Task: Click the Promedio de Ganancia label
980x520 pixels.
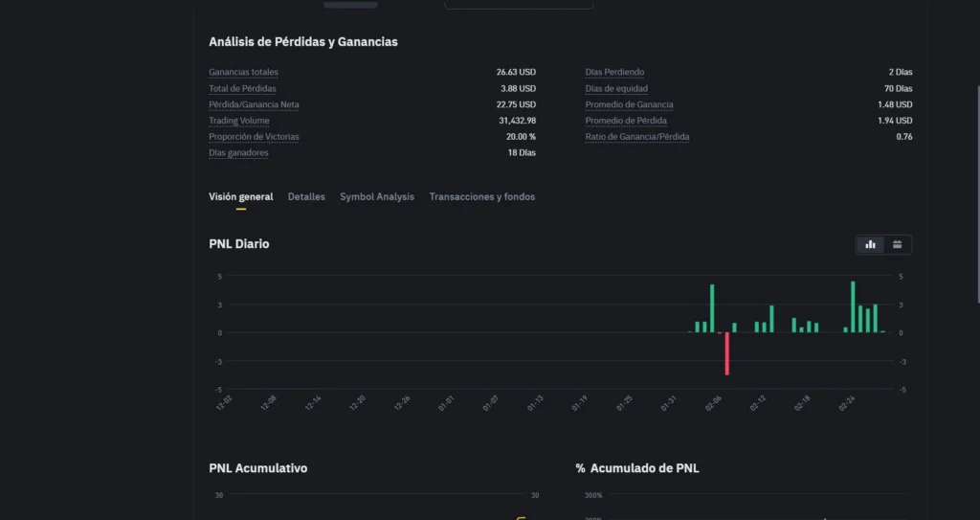Action: coord(629,104)
